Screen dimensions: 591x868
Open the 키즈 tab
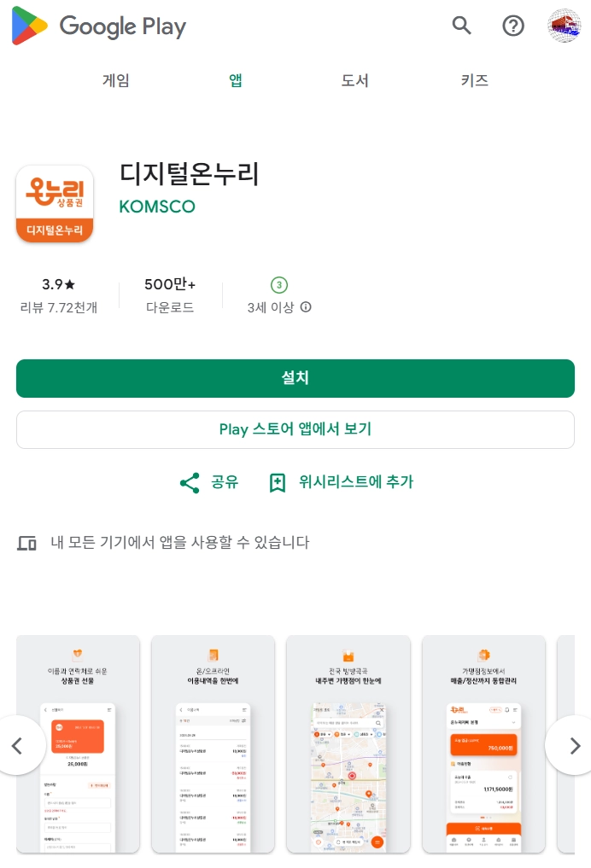point(475,80)
